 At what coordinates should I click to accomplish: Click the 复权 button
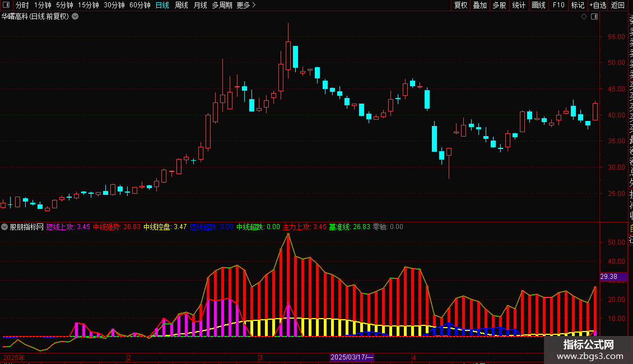pyautogui.click(x=460, y=5)
